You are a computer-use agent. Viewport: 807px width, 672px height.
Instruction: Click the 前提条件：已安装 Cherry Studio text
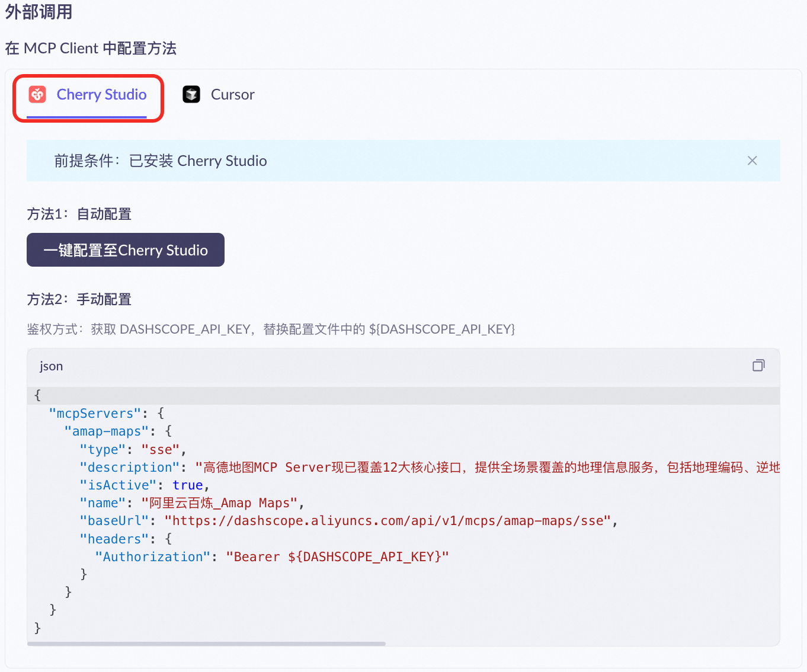161,161
